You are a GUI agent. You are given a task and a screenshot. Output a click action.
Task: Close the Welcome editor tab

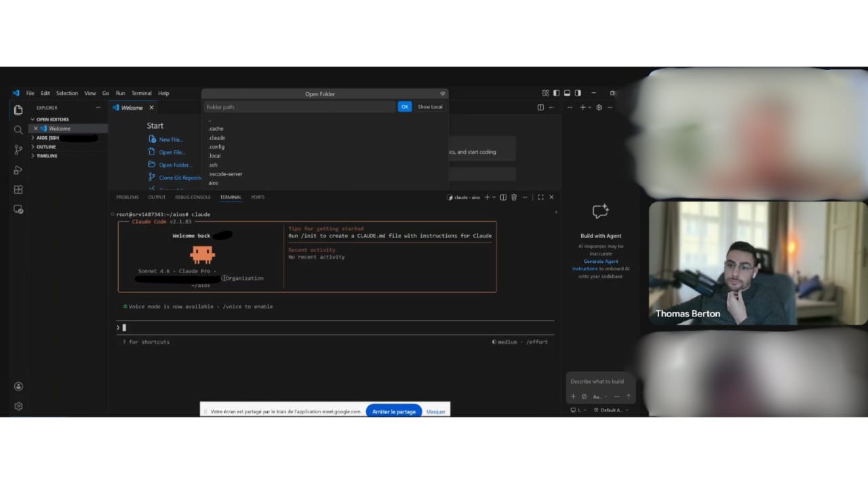coord(151,108)
